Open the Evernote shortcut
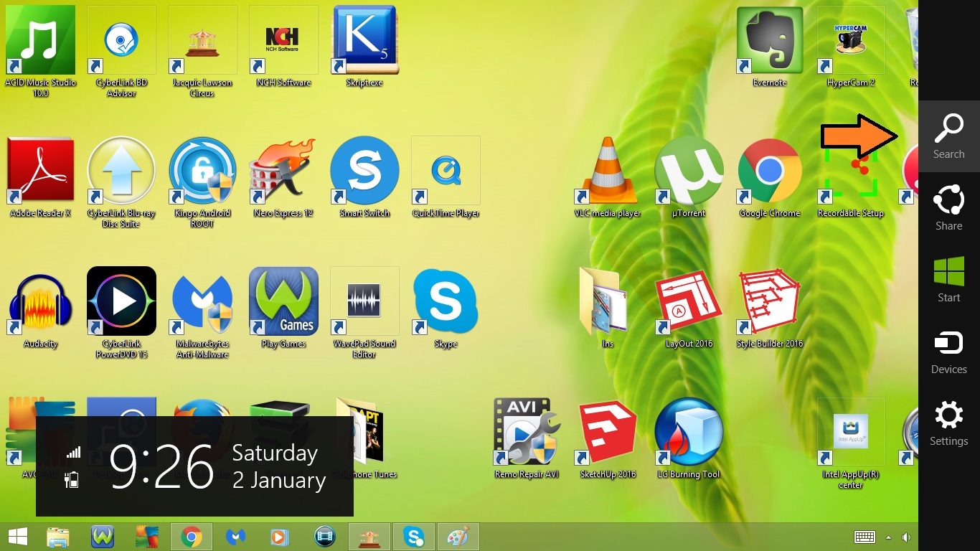Image resolution: width=980 pixels, height=551 pixels. click(x=770, y=40)
